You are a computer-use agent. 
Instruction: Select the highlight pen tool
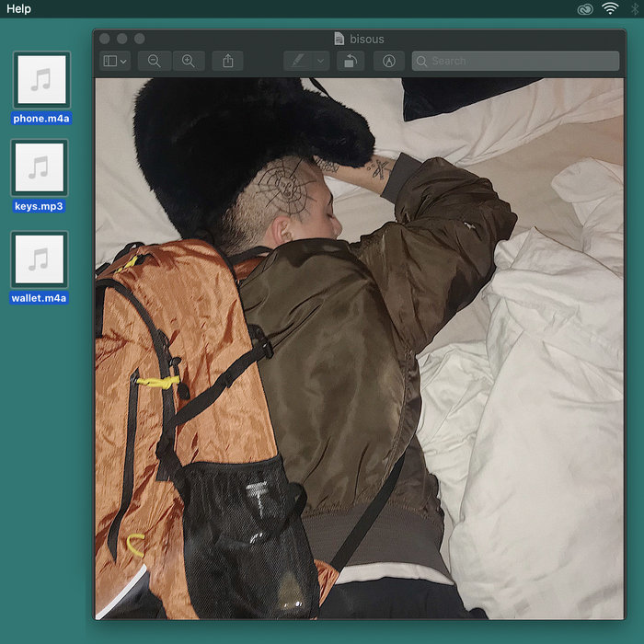[x=298, y=61]
